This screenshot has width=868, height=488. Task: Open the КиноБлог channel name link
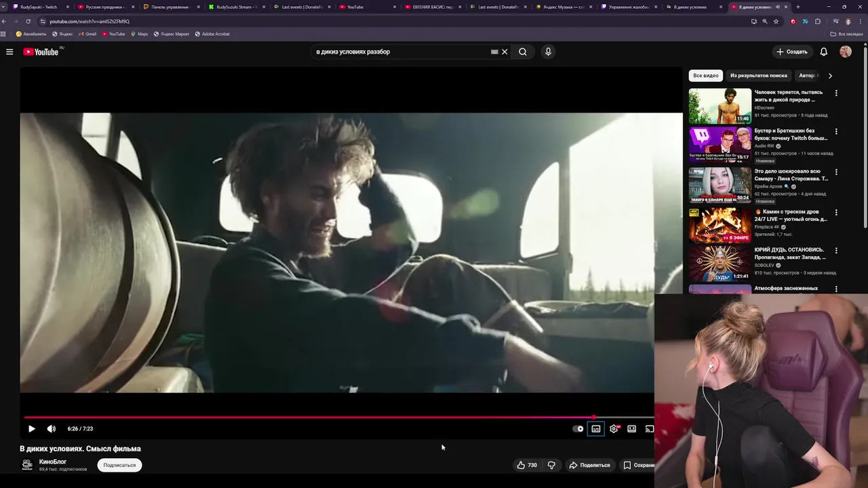pyautogui.click(x=53, y=462)
